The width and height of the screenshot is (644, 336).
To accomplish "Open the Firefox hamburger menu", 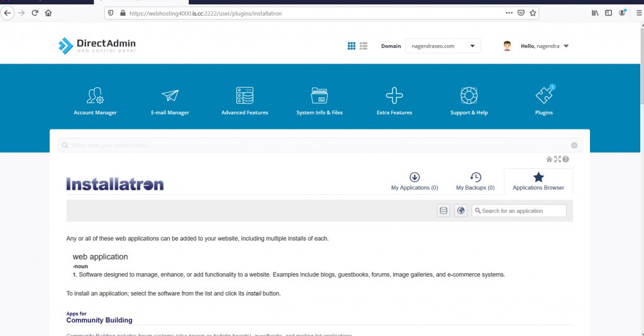I will click(x=639, y=13).
